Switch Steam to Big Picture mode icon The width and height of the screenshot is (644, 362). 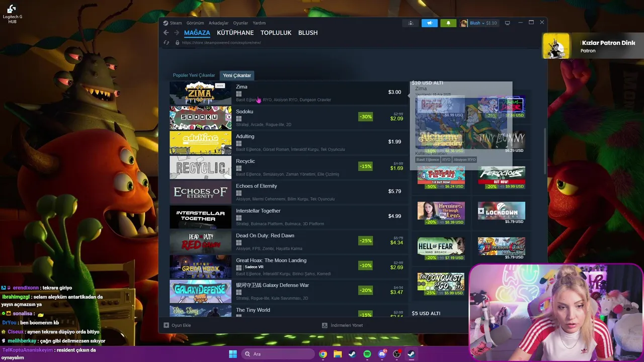click(x=507, y=23)
